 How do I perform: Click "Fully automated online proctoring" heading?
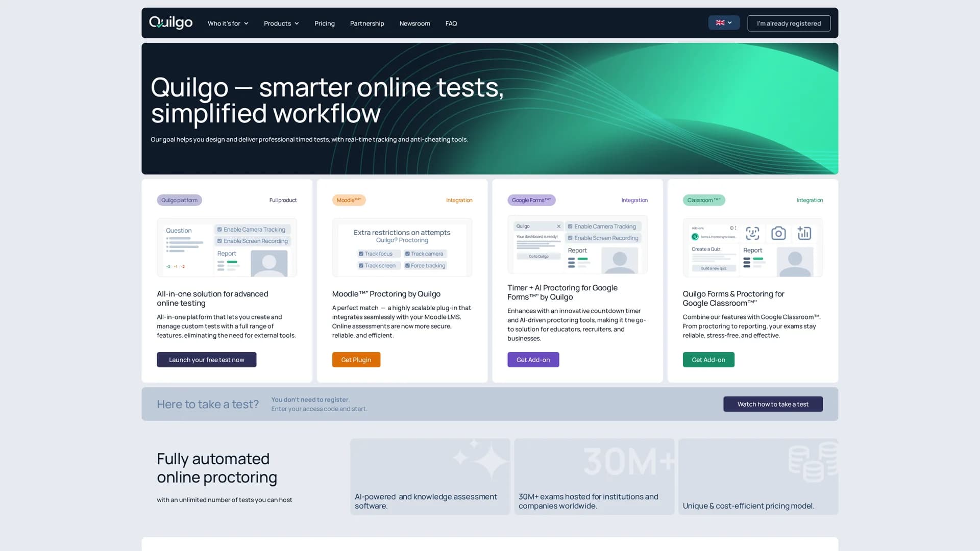pos(217,468)
